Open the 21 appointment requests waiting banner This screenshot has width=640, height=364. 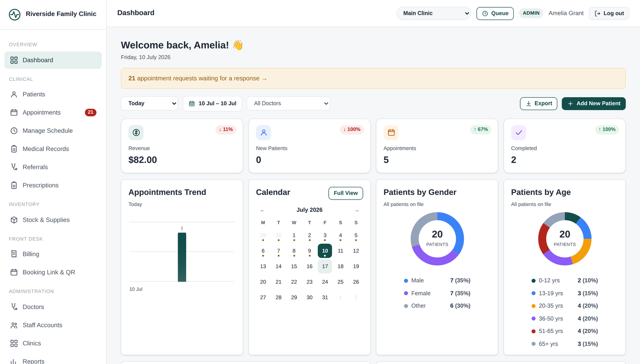click(373, 79)
